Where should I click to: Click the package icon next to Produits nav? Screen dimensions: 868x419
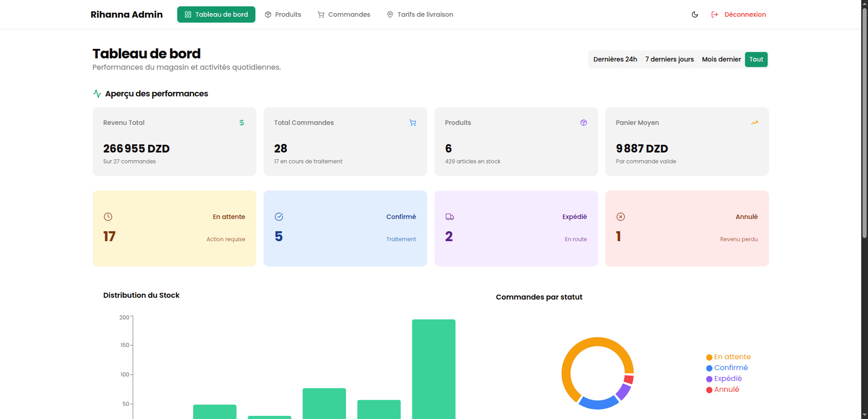[x=268, y=14]
